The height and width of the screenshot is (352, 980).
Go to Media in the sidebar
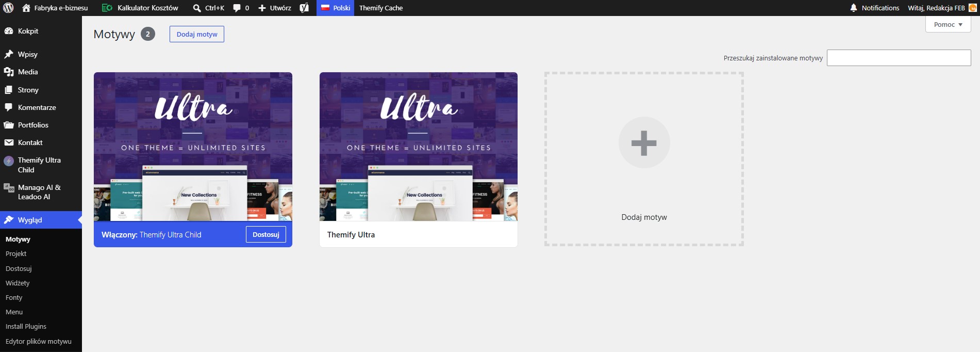coord(28,72)
